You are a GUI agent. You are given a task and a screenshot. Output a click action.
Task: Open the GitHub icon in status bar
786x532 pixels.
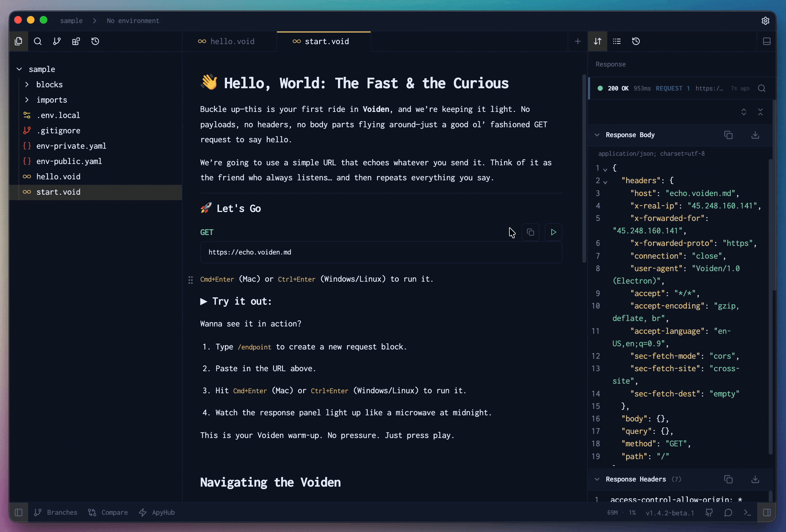pos(709,512)
